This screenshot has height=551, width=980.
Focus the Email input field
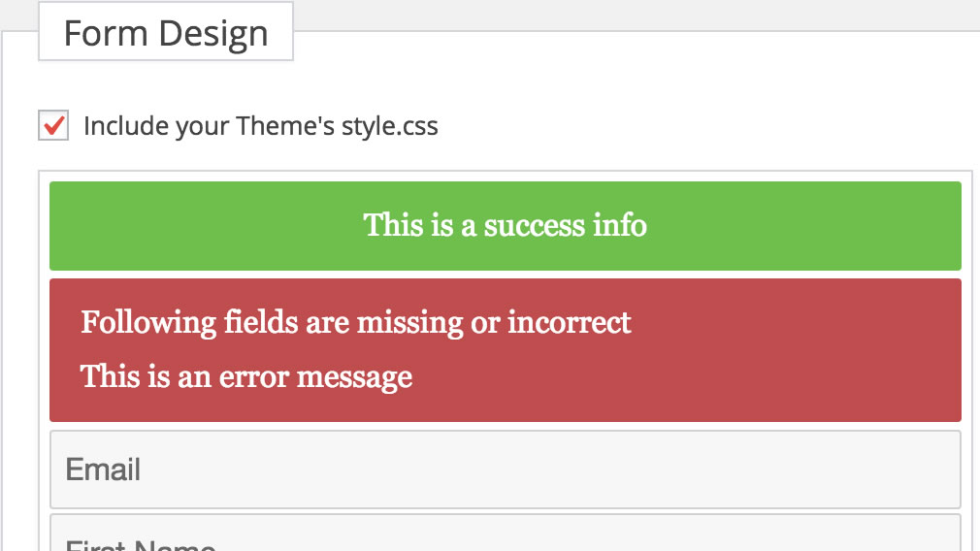click(505, 470)
